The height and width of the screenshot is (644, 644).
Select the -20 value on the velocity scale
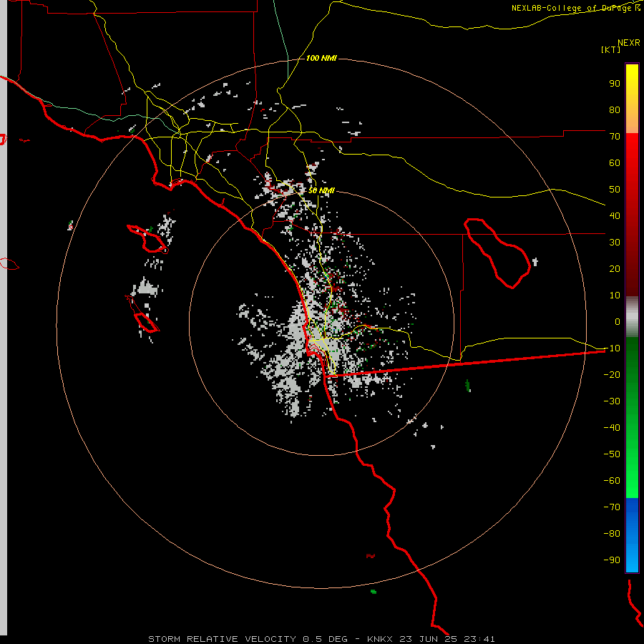pyautogui.click(x=612, y=374)
